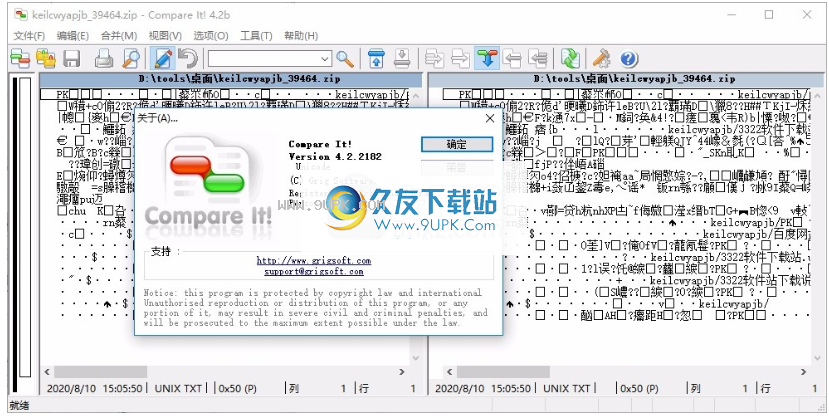Click 0x50 (P) in left status bar
This screenshot has height=416, width=829.
[237, 389]
